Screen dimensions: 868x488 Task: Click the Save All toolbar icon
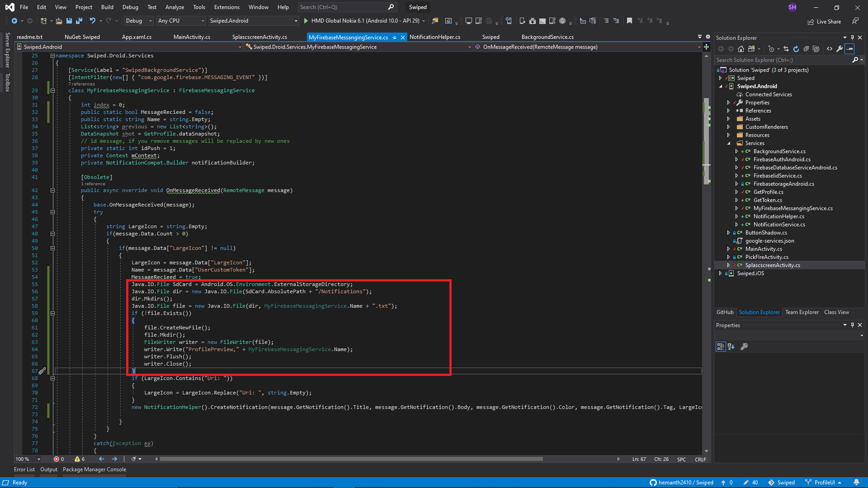(79, 21)
